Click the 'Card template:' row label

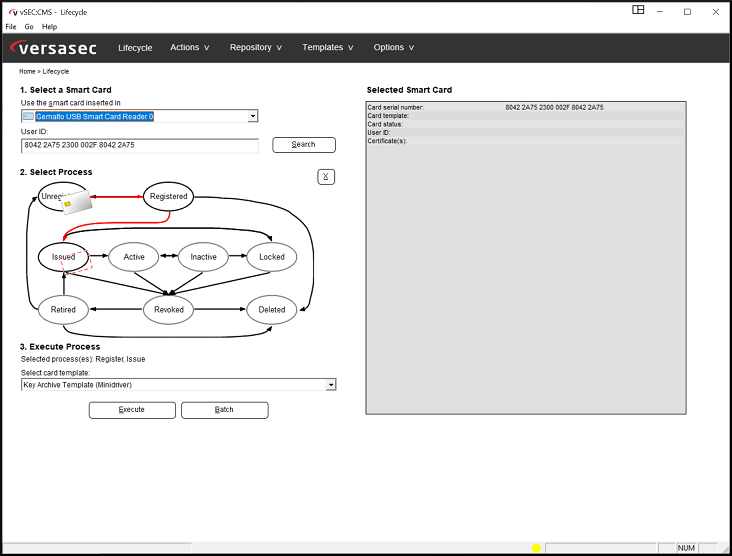click(x=388, y=116)
